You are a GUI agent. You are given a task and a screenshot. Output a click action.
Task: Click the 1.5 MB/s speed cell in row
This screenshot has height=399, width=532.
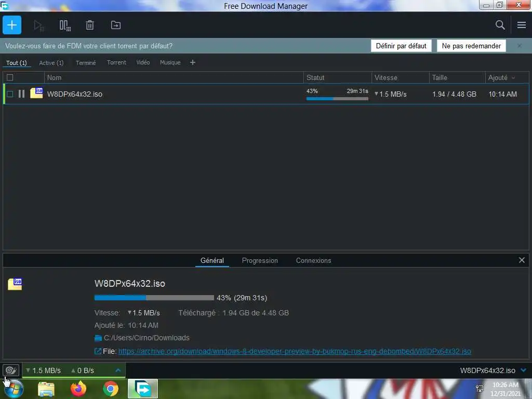pyautogui.click(x=391, y=95)
